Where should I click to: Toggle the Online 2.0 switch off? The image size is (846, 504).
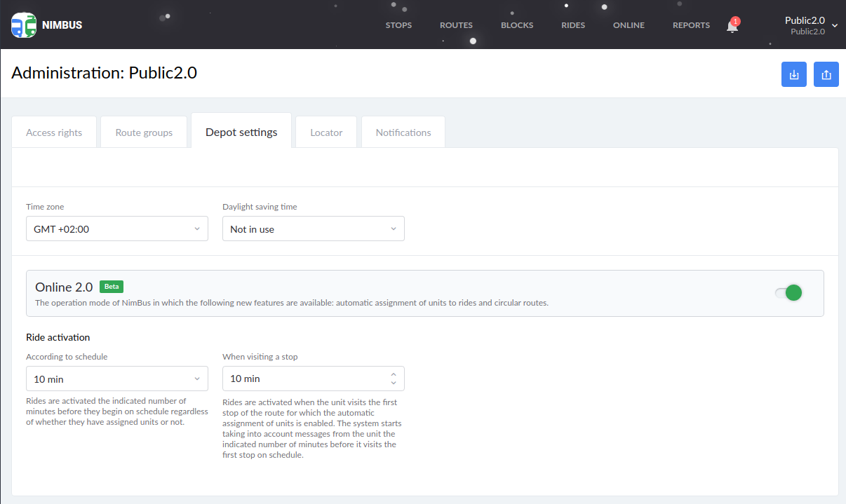[x=788, y=293]
